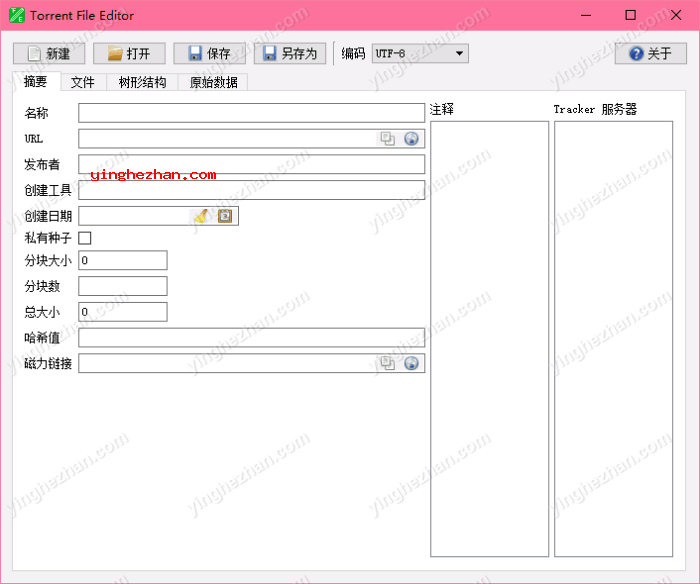This screenshot has width=700, height=584.
Task: Save the file with 保存 button
Action: coord(209,54)
